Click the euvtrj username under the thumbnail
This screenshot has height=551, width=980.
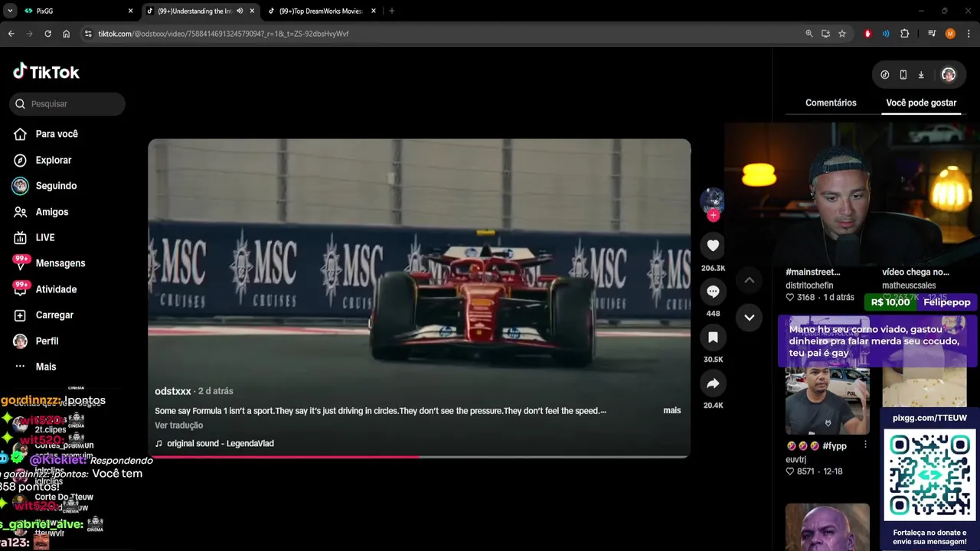tap(795, 460)
